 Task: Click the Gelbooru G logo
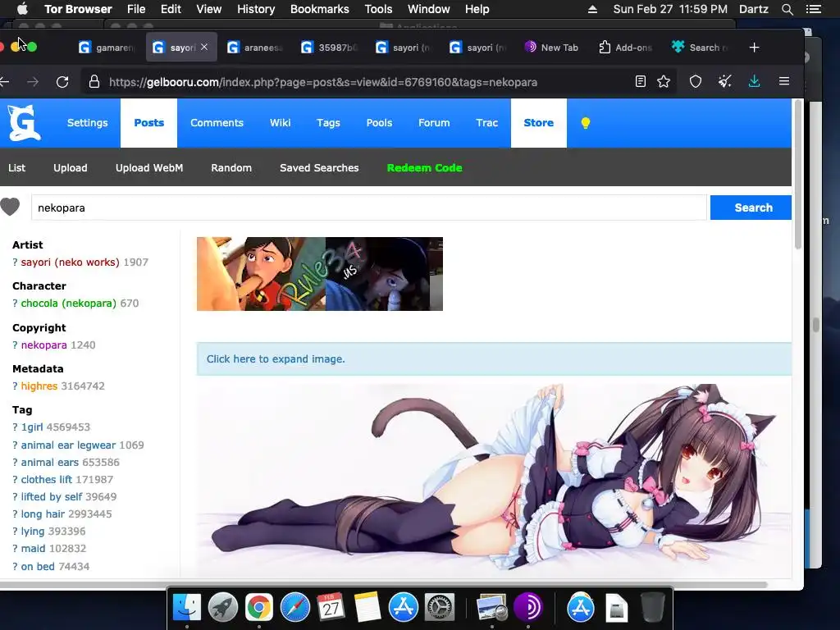(24, 123)
